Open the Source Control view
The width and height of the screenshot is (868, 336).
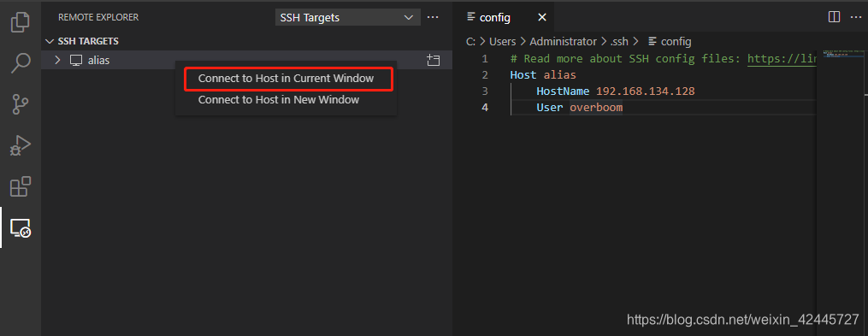click(21, 104)
